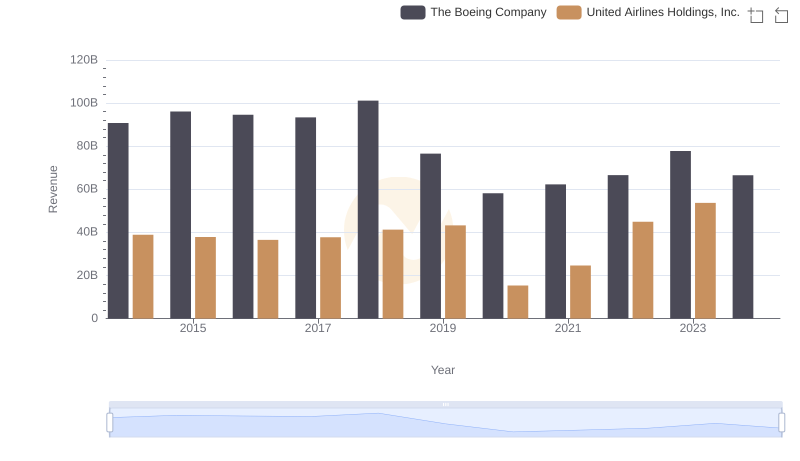Click 'The Boeing Company' legend label
This screenshot has width=800, height=461.
pos(488,12)
